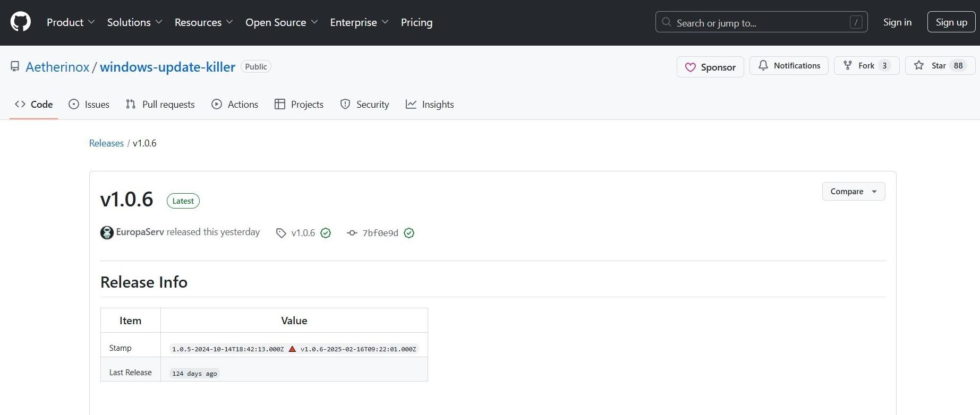Screen dimensions: 980x415
Task: Open commit 7bf0e9d
Action: pyautogui.click(x=380, y=233)
